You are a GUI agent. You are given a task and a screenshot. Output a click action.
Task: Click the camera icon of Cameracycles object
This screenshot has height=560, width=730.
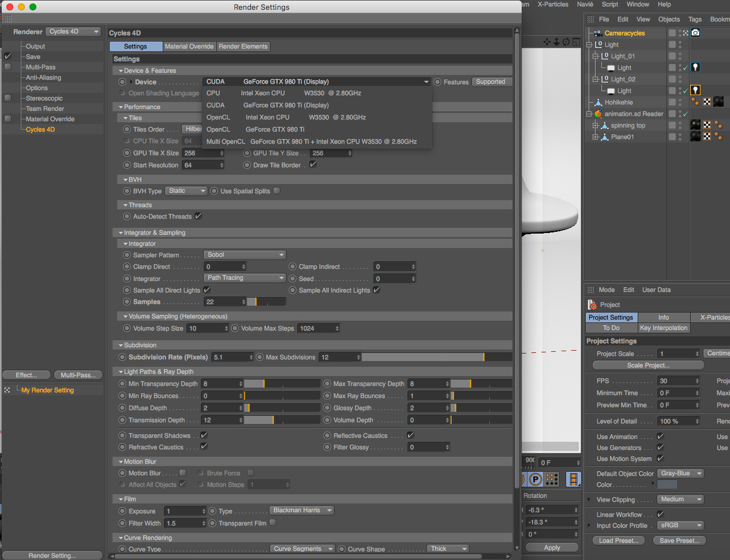[598, 33]
